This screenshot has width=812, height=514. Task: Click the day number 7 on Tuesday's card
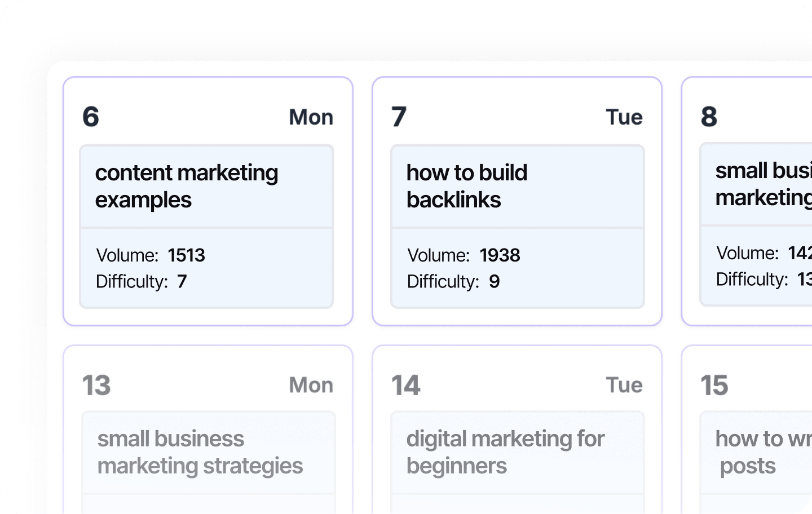(x=399, y=117)
